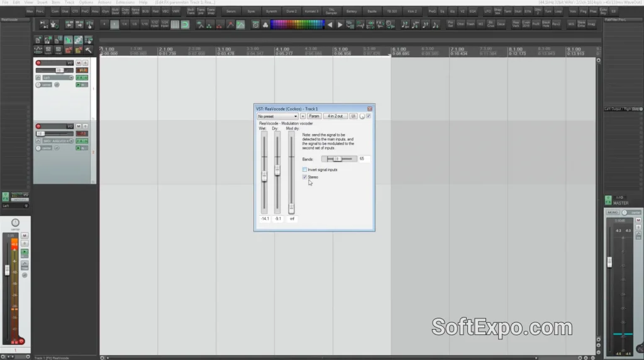Uncheck the Stereo checkbox in ReaVocode
The width and height of the screenshot is (644, 360).
click(305, 177)
